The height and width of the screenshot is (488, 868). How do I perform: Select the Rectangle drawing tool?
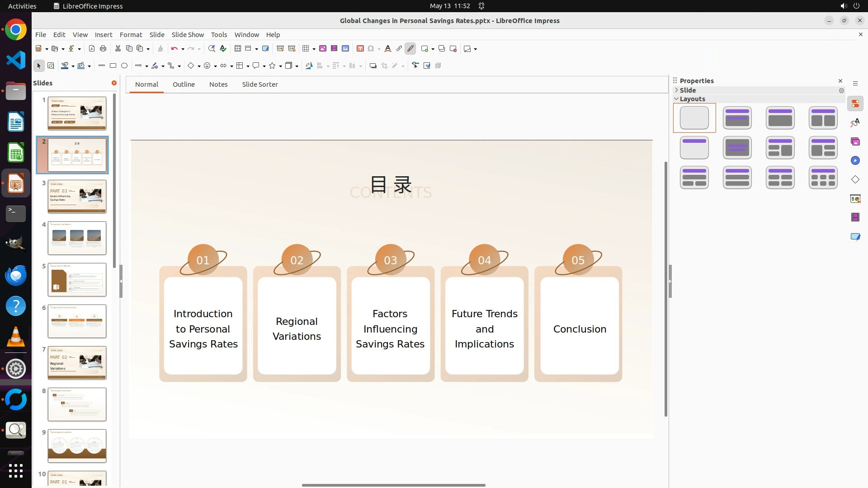coord(113,66)
